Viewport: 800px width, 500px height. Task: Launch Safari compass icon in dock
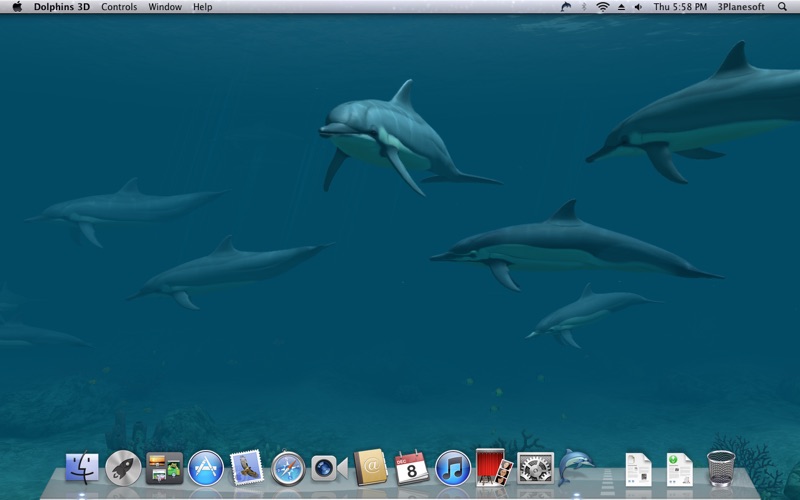click(288, 468)
